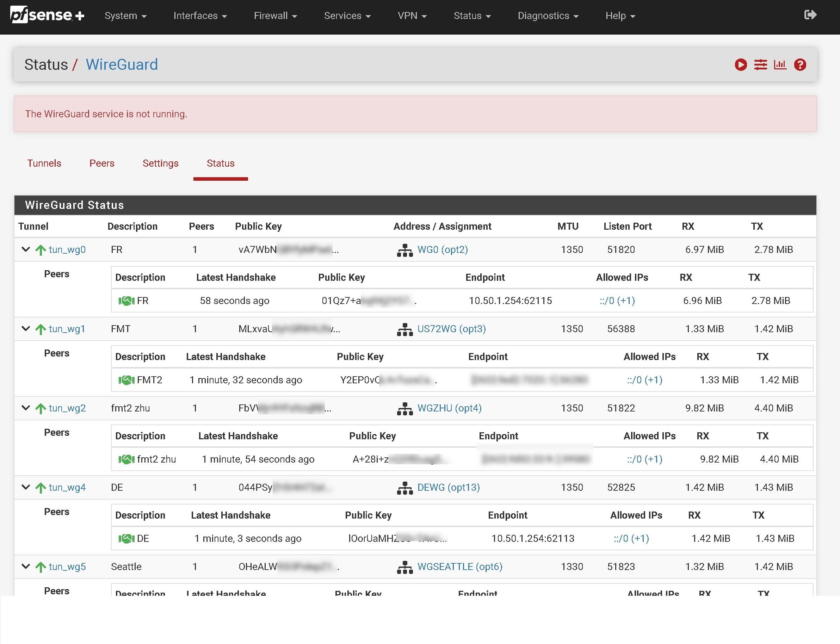The image size is (840, 644).
Task: Collapse the tun_wg0 tunnel peers
Action: 26,249
